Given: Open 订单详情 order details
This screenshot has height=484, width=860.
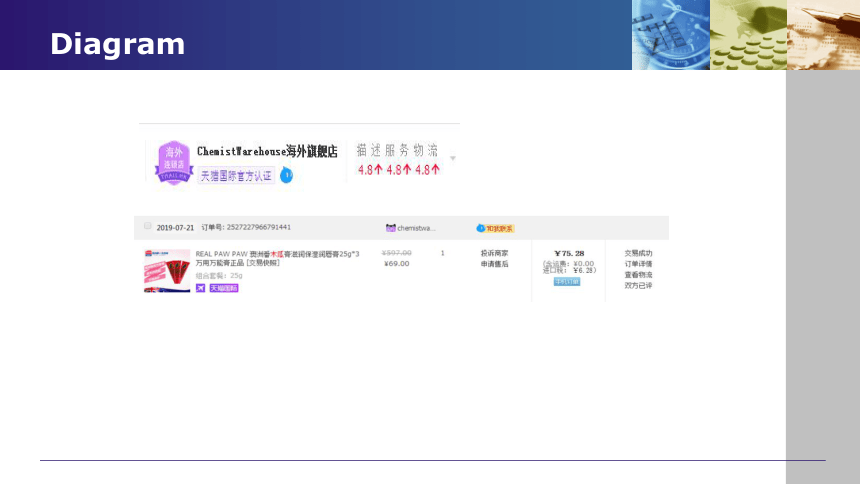Looking at the screenshot, I should [x=638, y=264].
